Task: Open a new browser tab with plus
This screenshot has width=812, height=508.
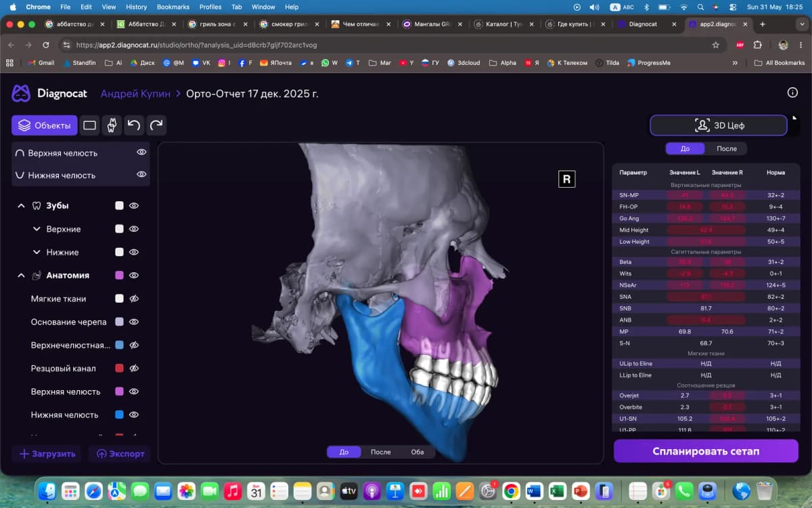Action: 763,24
